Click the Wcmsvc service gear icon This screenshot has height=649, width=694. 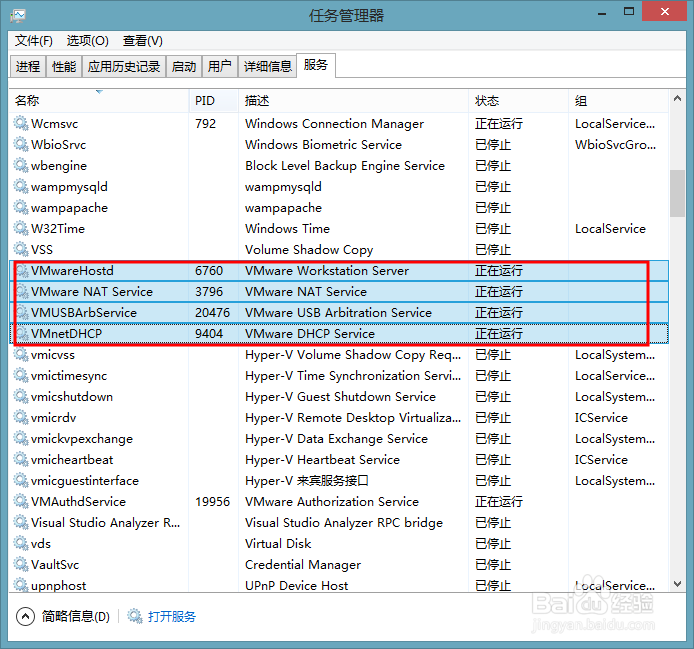(21, 123)
